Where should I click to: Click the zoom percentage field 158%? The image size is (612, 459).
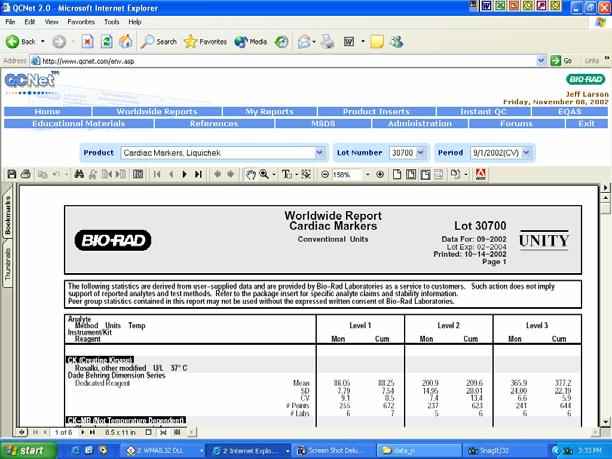click(347, 174)
